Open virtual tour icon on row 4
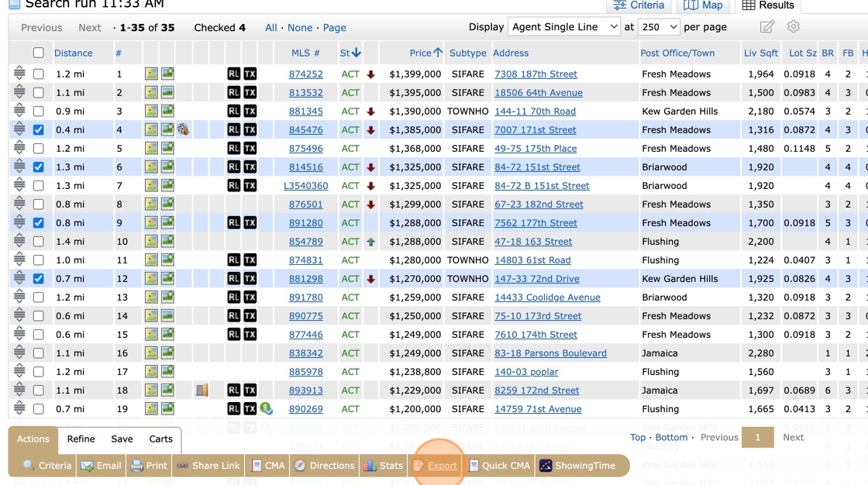Screen dimensions: 868x485 184,130
